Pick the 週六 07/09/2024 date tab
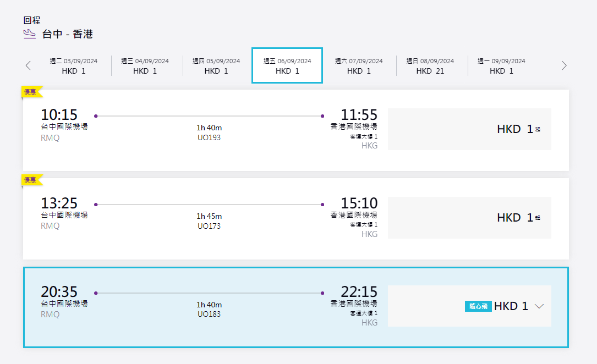 pos(359,66)
